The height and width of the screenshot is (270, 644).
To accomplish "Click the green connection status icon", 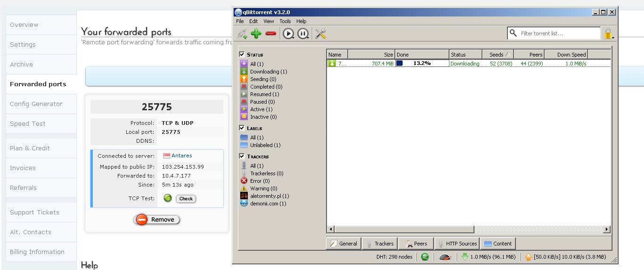I will [x=425, y=257].
